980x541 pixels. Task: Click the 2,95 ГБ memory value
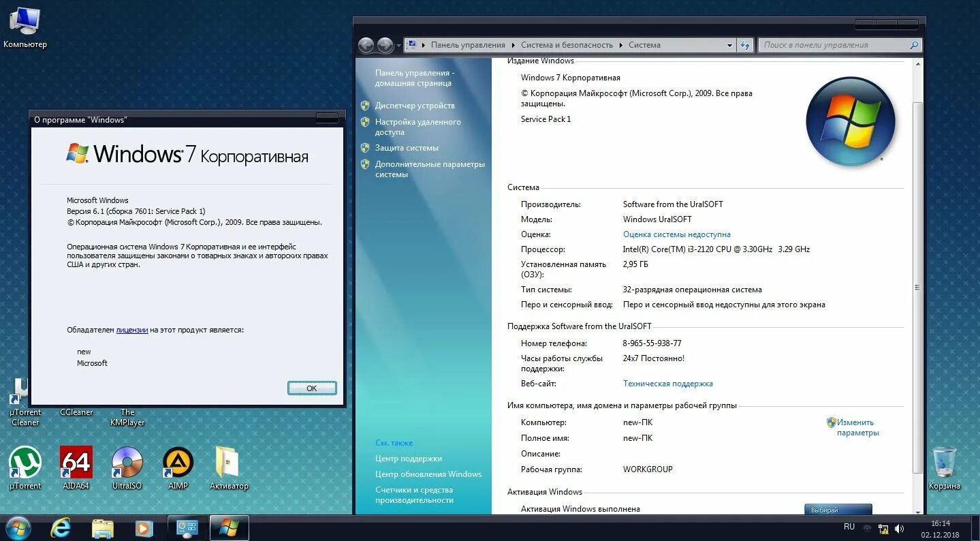pyautogui.click(x=635, y=264)
